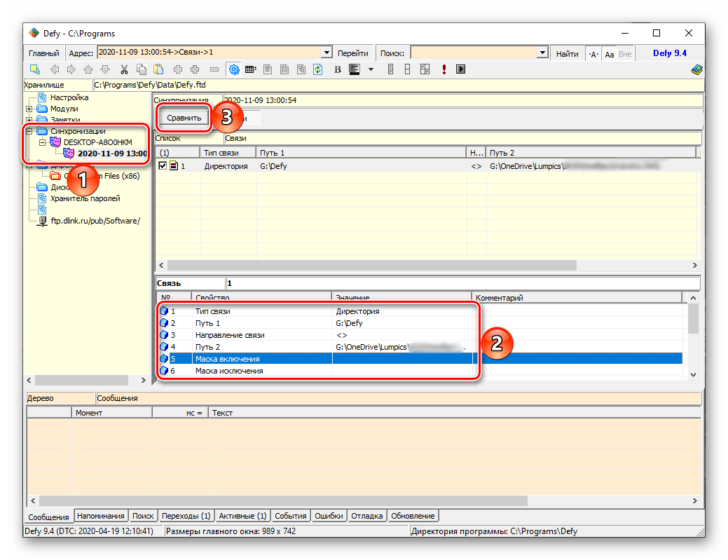Screen dimensions: 728x560
Task: Click the Найти search button
Action: tap(567, 54)
